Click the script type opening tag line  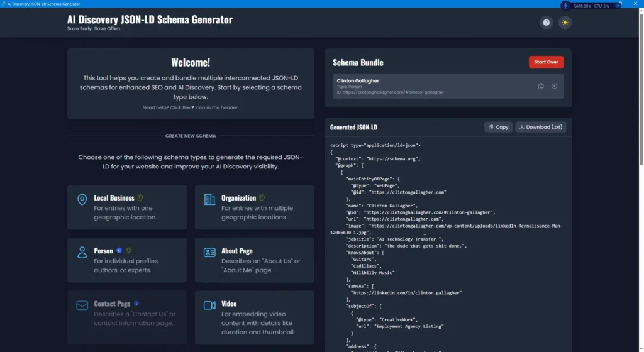(x=375, y=145)
